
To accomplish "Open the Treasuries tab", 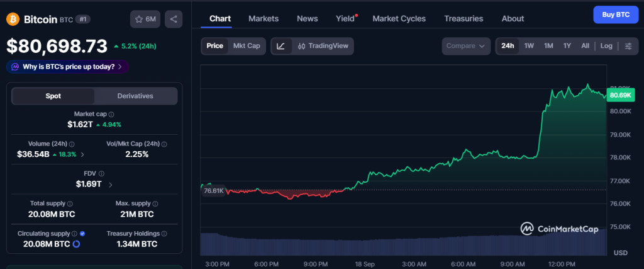I will pyautogui.click(x=464, y=18).
